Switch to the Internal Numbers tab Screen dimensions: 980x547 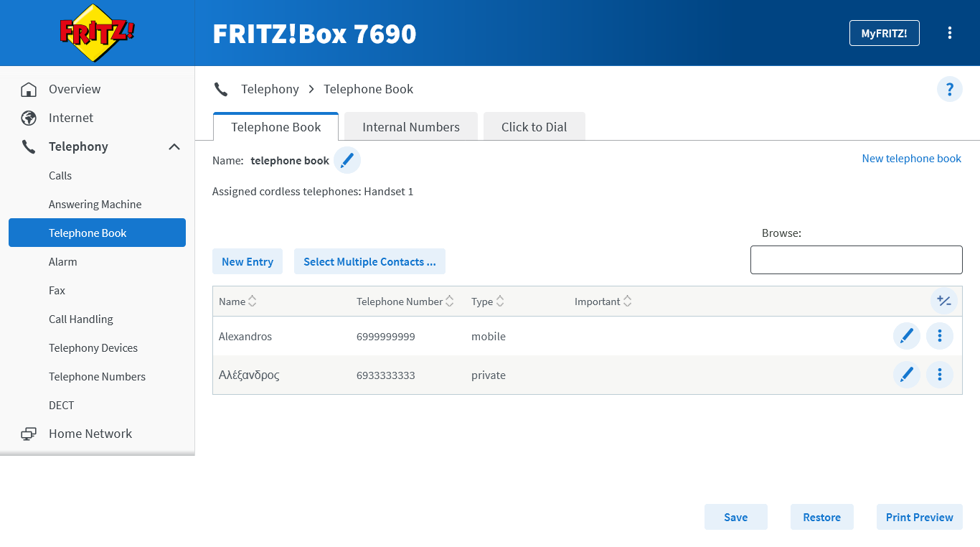coord(411,126)
